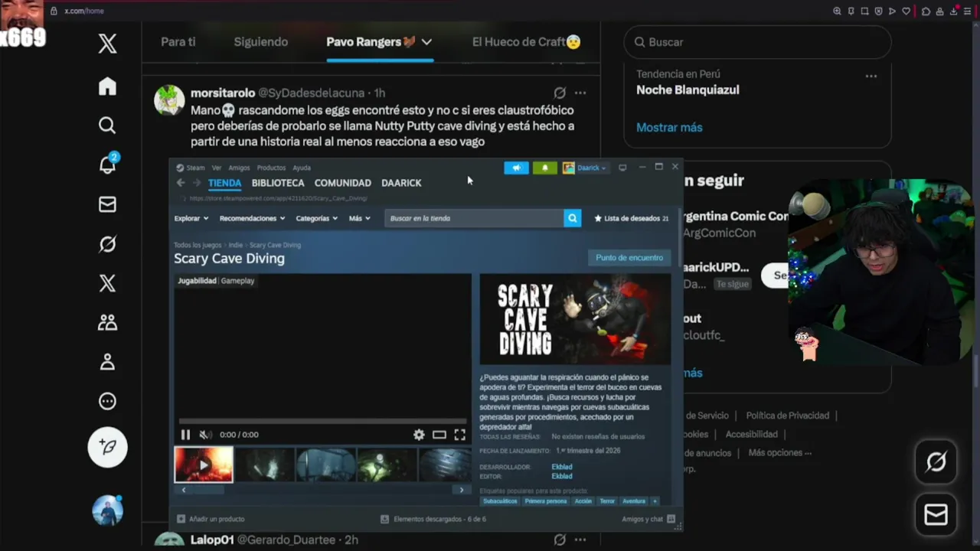Open Profile person icon in X sidebar

[107, 362]
